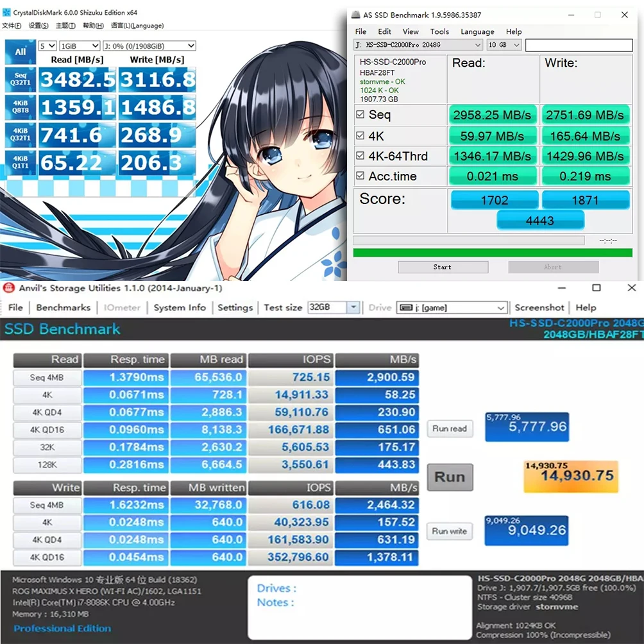644x644 pixels.
Task: Click the total score 14,930.75 box
Action: [x=570, y=477]
